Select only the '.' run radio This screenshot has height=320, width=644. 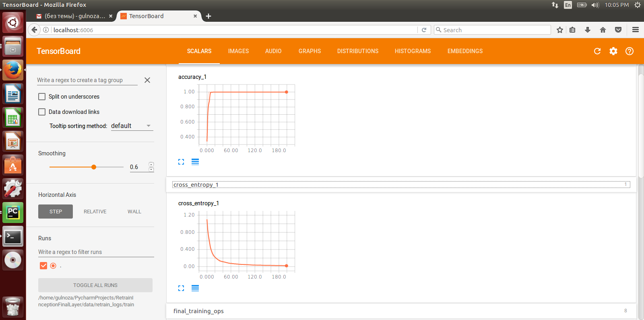click(53, 266)
